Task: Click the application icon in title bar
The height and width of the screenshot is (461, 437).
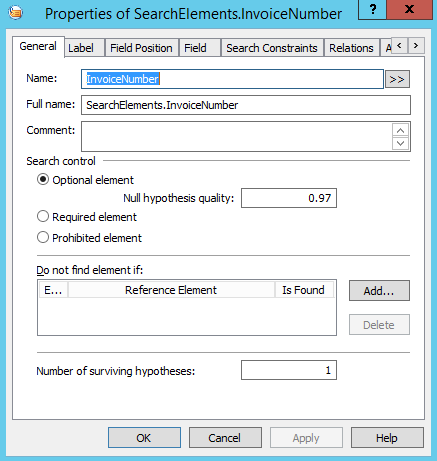Action: [x=16, y=13]
